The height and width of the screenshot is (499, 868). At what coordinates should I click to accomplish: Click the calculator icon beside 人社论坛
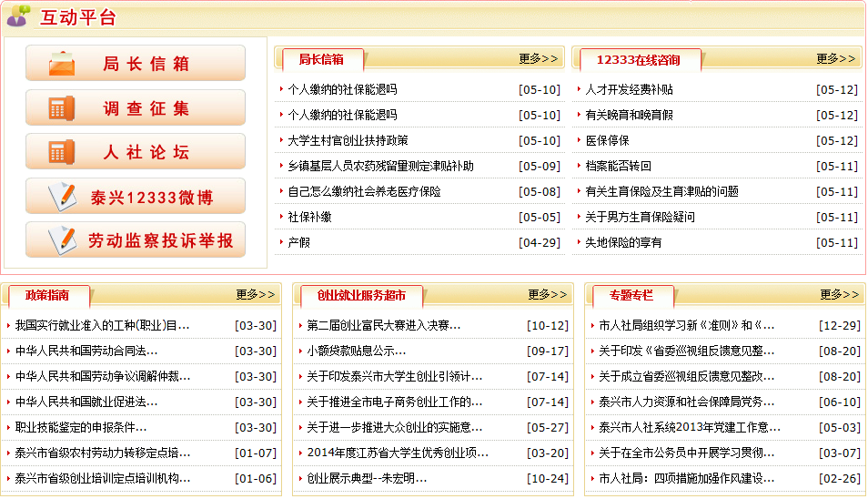62,152
